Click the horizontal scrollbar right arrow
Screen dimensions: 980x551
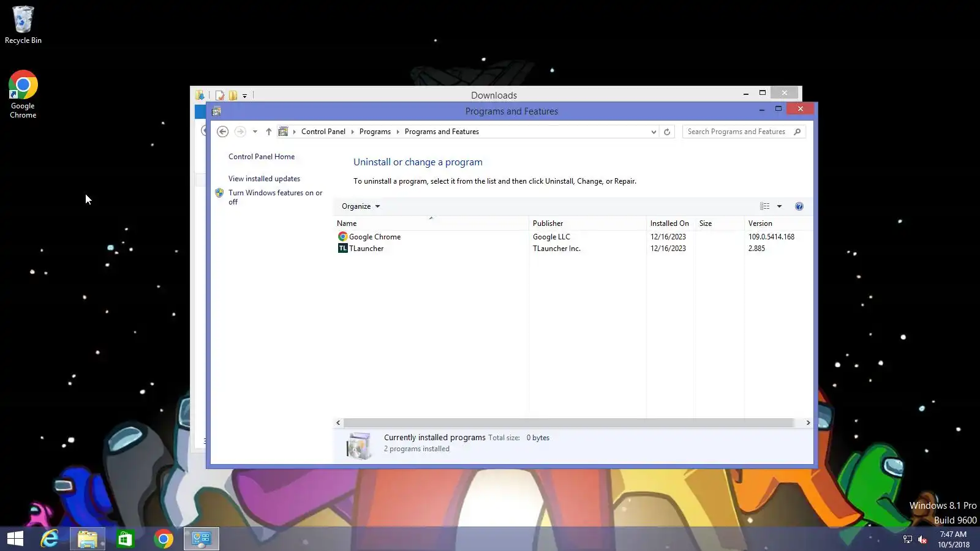tap(808, 422)
